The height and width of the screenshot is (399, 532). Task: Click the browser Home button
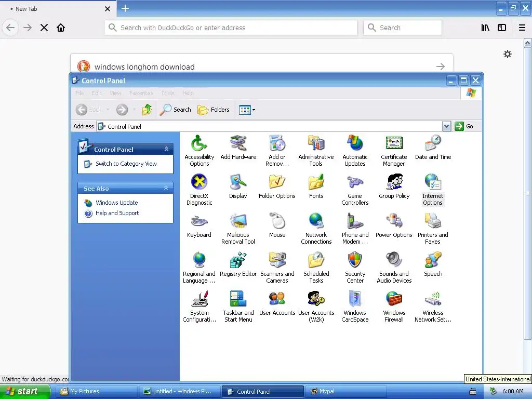tap(61, 28)
